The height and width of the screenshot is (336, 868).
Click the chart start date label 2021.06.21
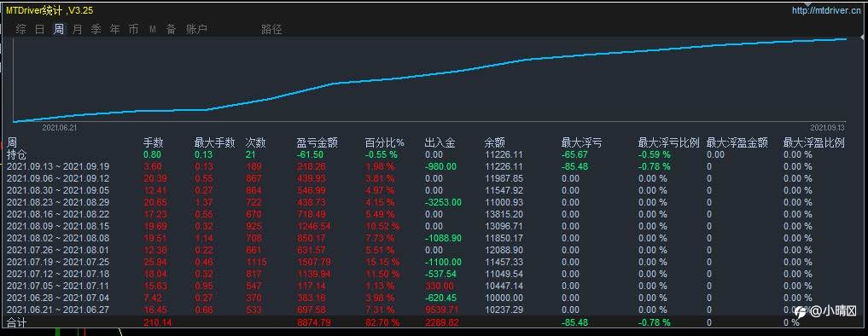tap(59, 127)
